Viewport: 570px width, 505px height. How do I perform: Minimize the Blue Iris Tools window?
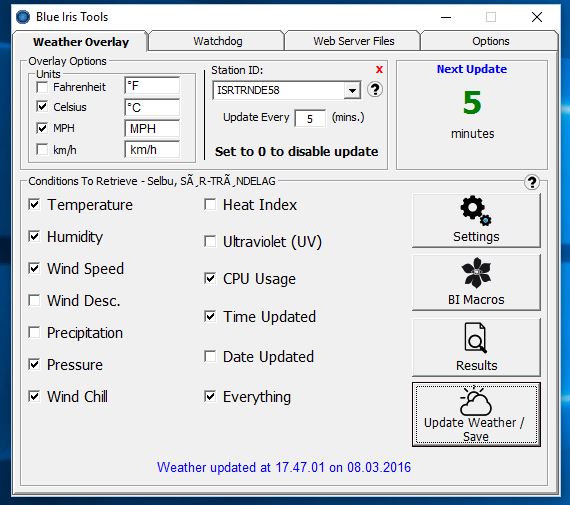[446, 17]
